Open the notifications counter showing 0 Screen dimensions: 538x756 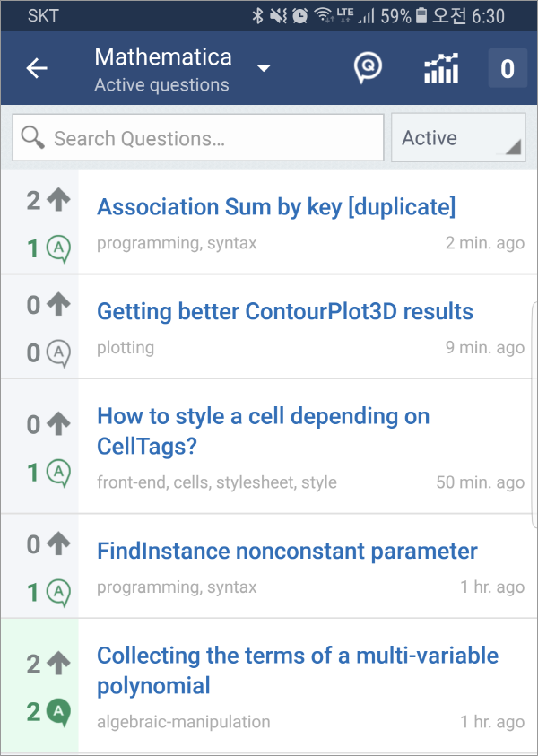point(508,68)
